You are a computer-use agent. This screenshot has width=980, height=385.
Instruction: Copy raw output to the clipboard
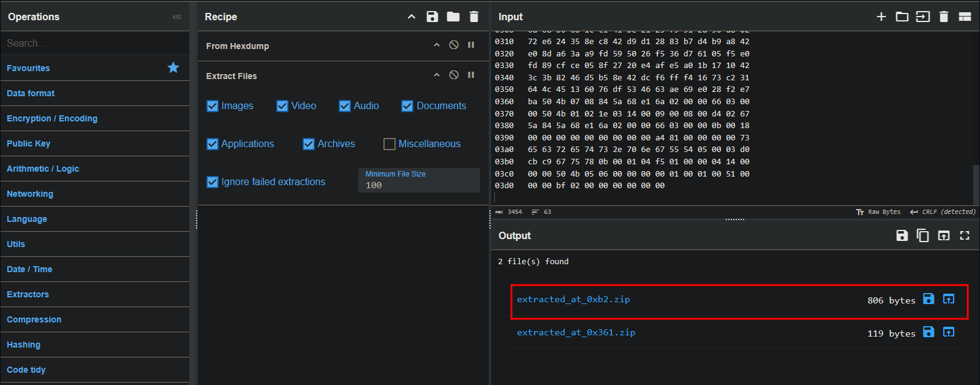coord(922,235)
